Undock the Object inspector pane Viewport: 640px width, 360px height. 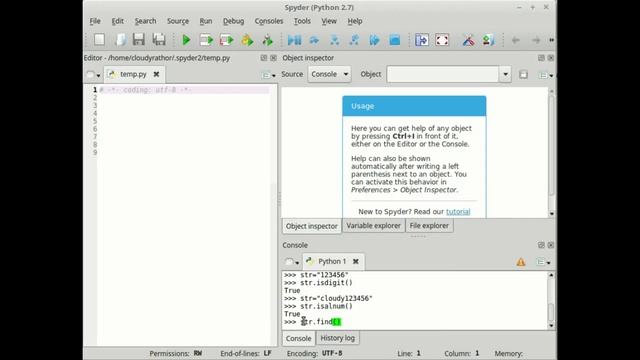(541, 58)
